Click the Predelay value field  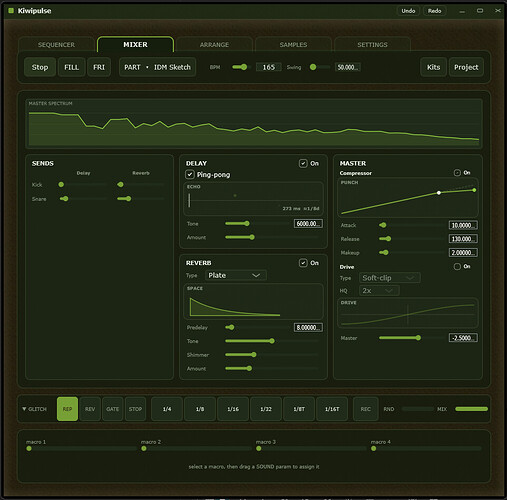[x=308, y=328]
